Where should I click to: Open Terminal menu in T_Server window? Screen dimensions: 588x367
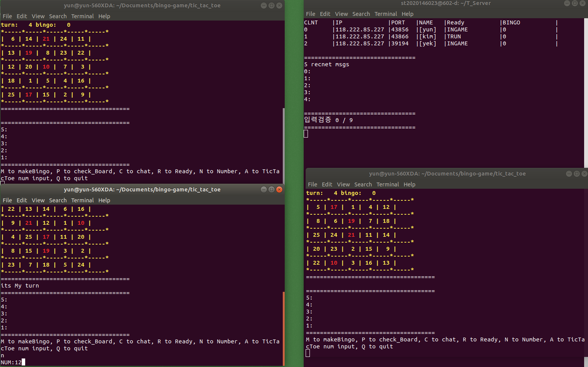click(x=386, y=14)
